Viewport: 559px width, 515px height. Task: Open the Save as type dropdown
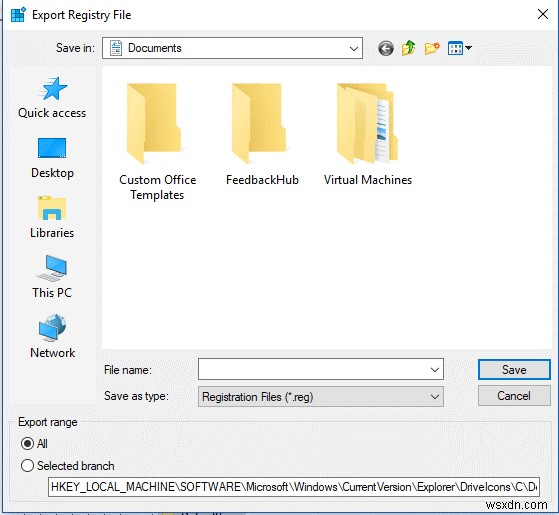(320, 397)
